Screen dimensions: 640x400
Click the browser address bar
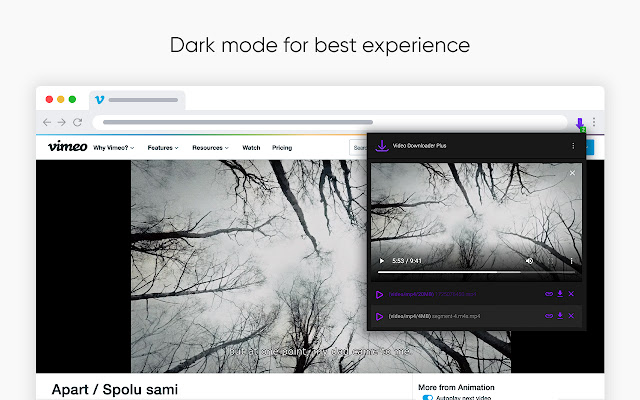click(x=330, y=122)
